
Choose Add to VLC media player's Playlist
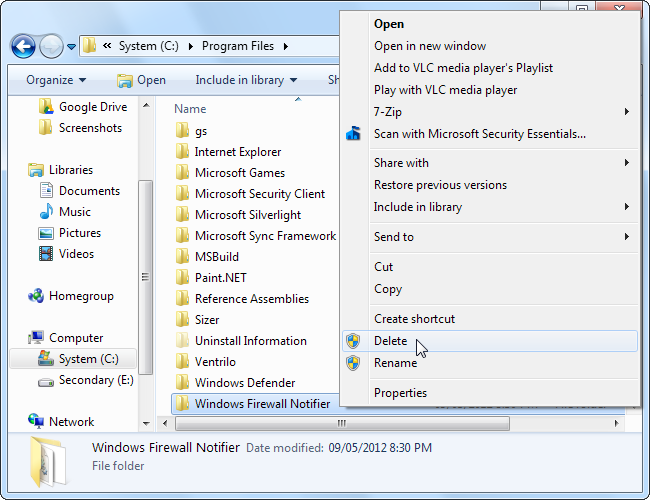pos(489,68)
